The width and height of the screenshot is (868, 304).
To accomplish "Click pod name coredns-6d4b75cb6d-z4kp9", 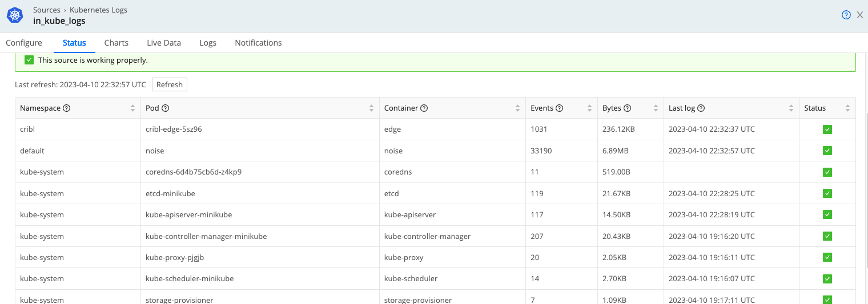I will [194, 172].
